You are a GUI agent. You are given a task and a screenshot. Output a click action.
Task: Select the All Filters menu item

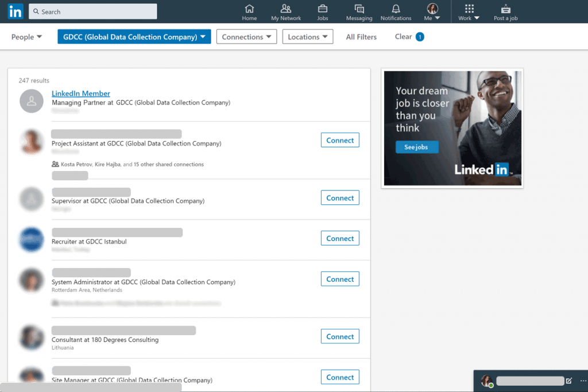click(x=361, y=36)
